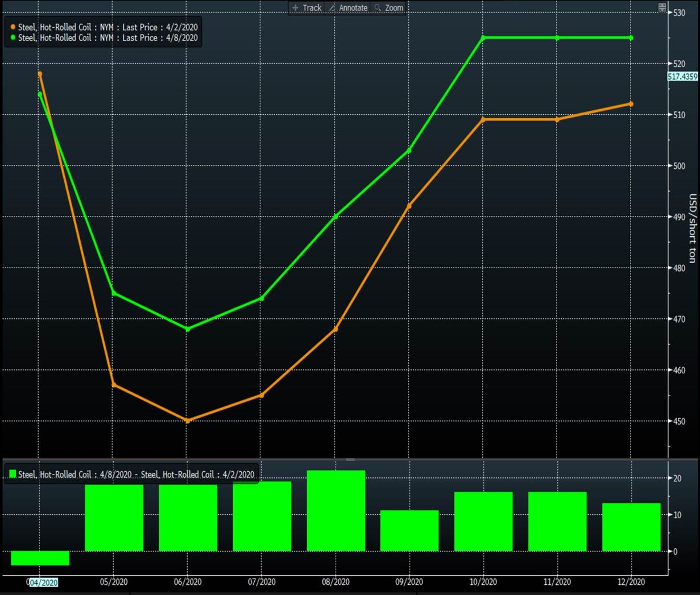This screenshot has width=700, height=595.
Task: Click the orange starting point at 04/2020
Action: [39, 74]
